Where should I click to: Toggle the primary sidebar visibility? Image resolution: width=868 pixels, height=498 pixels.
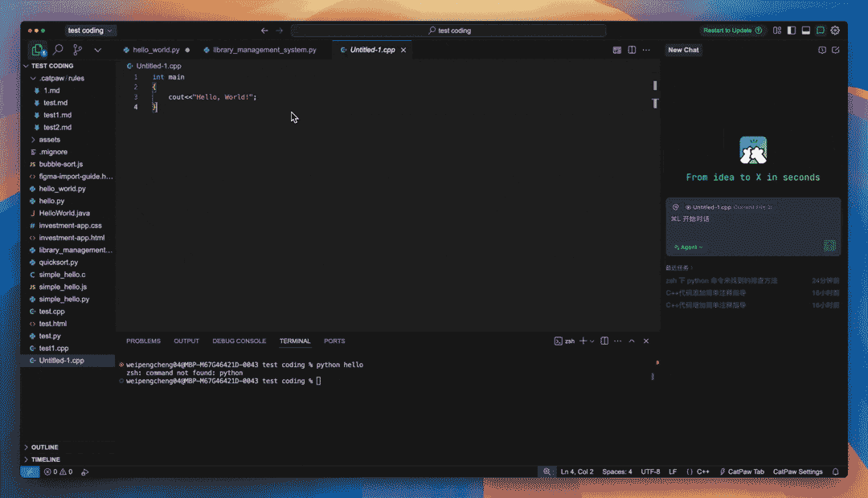[792, 31]
